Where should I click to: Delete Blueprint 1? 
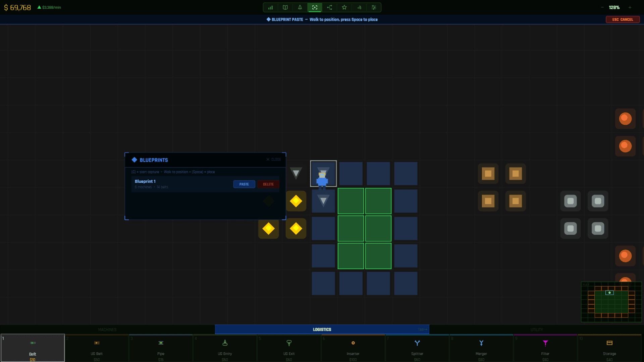[x=268, y=184]
